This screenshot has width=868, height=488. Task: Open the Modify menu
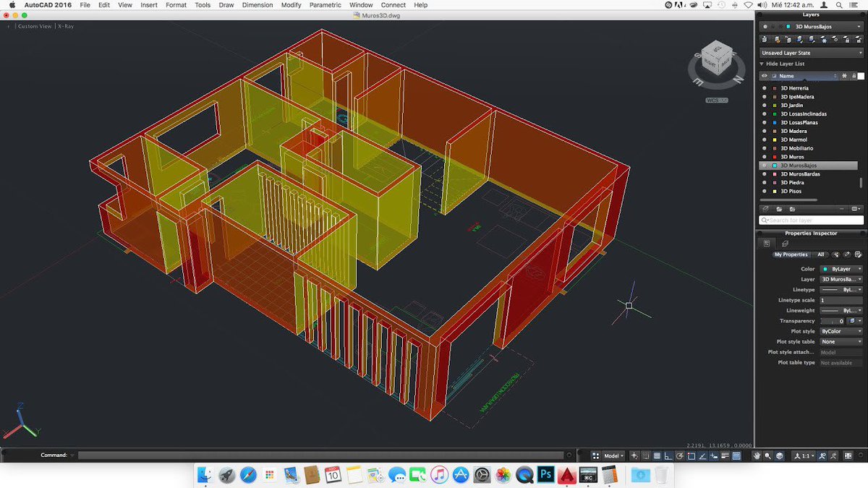pos(291,5)
